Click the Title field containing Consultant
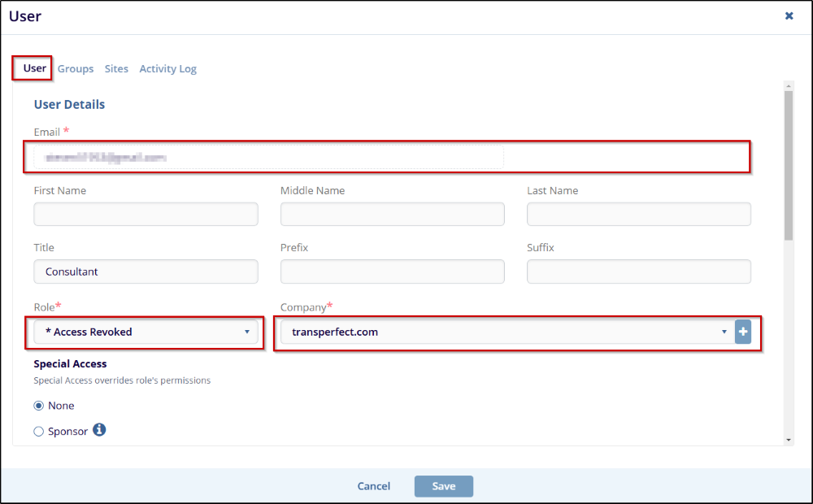The width and height of the screenshot is (813, 504). click(x=146, y=272)
